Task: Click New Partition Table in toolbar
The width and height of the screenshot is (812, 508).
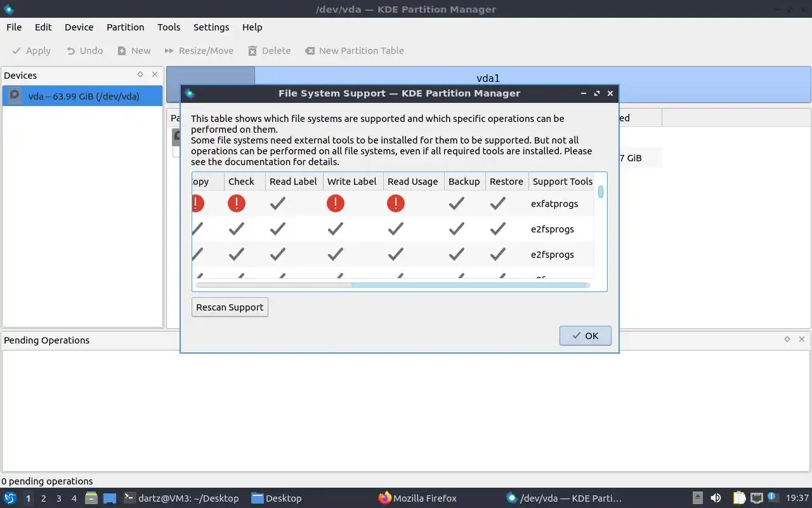Action: tap(354, 51)
